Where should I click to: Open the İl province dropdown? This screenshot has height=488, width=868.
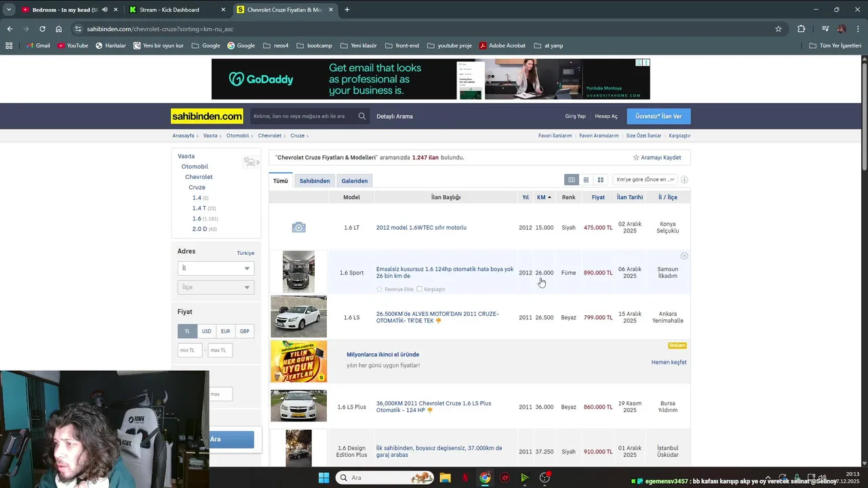pyautogui.click(x=216, y=268)
